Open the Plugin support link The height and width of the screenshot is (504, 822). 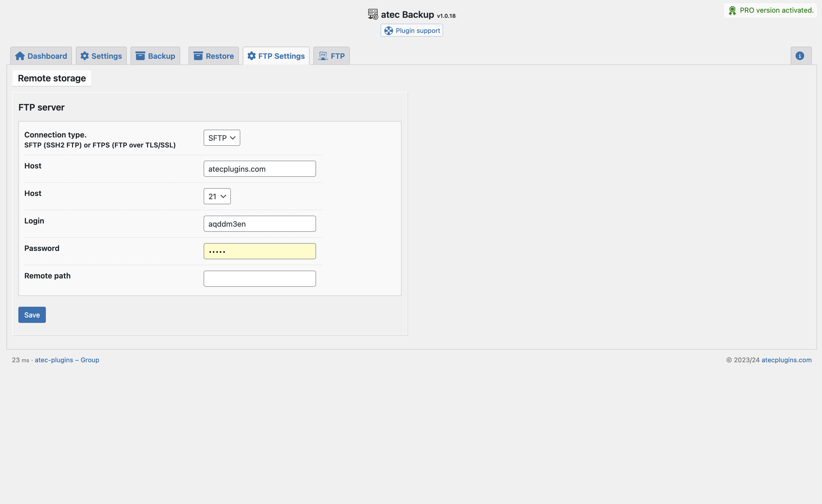[412, 30]
